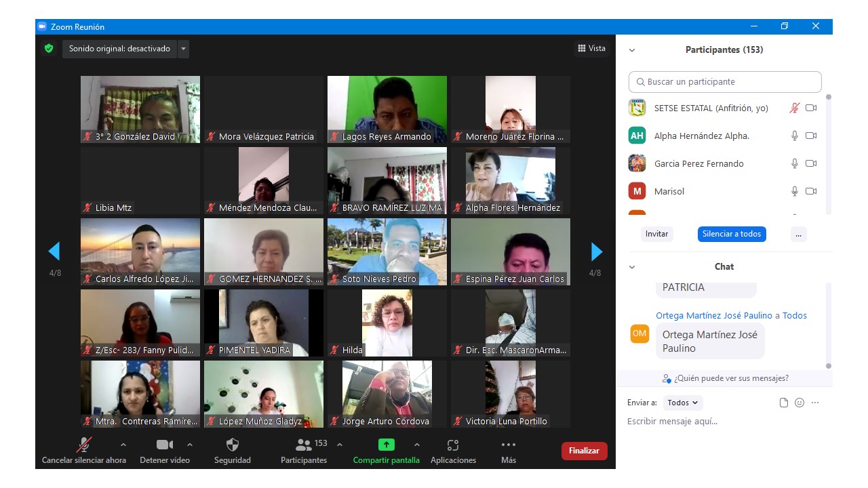Go to previous gallery page arrow
Image resolution: width=868 pixels, height=488 pixels.
pos(54,251)
